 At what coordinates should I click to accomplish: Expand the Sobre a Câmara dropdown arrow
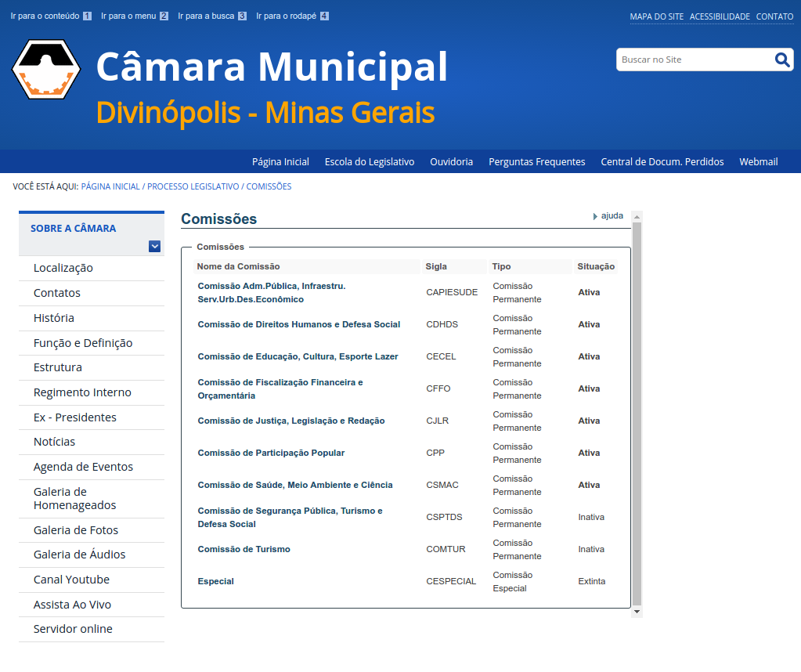point(154,246)
